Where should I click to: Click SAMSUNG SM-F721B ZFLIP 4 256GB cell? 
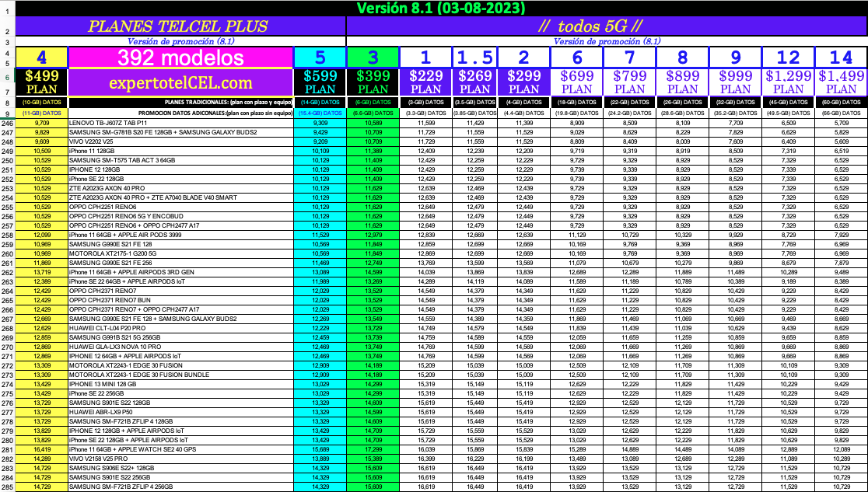[x=180, y=487]
